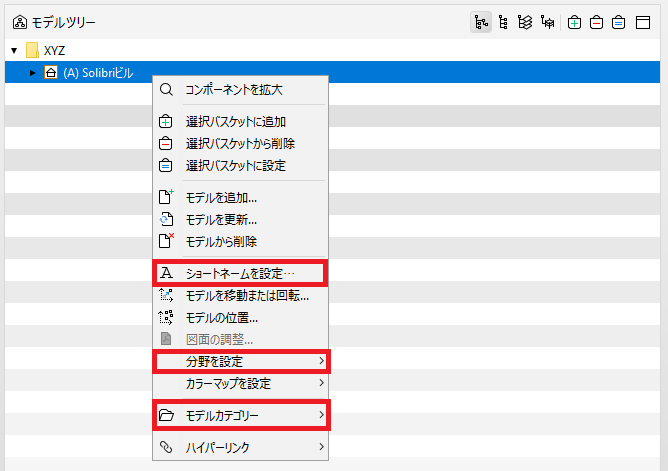
Task: Select モデルから削除 menu item
Action: [x=241, y=241]
